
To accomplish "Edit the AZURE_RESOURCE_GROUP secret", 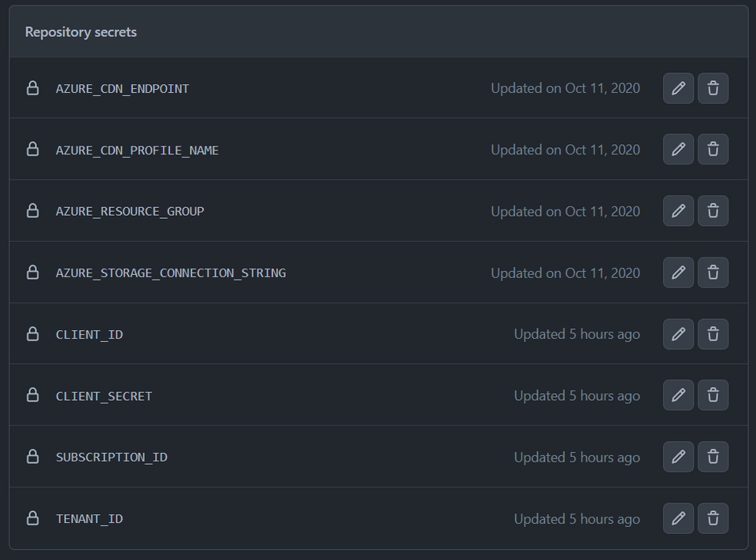I will pos(678,211).
